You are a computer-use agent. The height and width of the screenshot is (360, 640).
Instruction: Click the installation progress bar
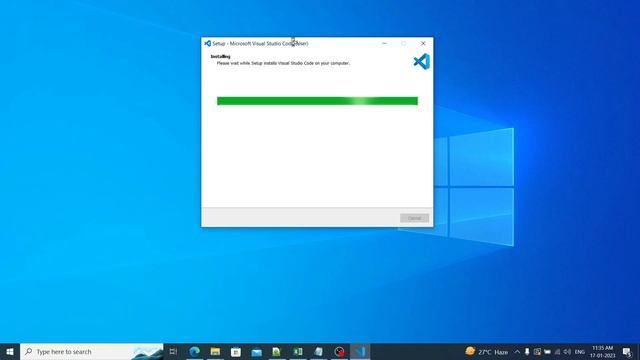point(317,101)
